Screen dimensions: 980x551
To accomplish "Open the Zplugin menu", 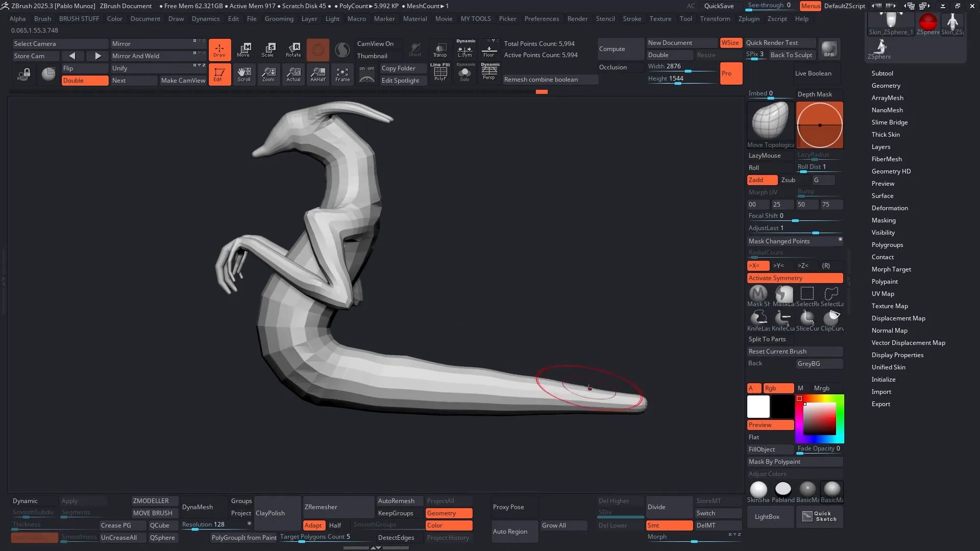I will click(749, 19).
